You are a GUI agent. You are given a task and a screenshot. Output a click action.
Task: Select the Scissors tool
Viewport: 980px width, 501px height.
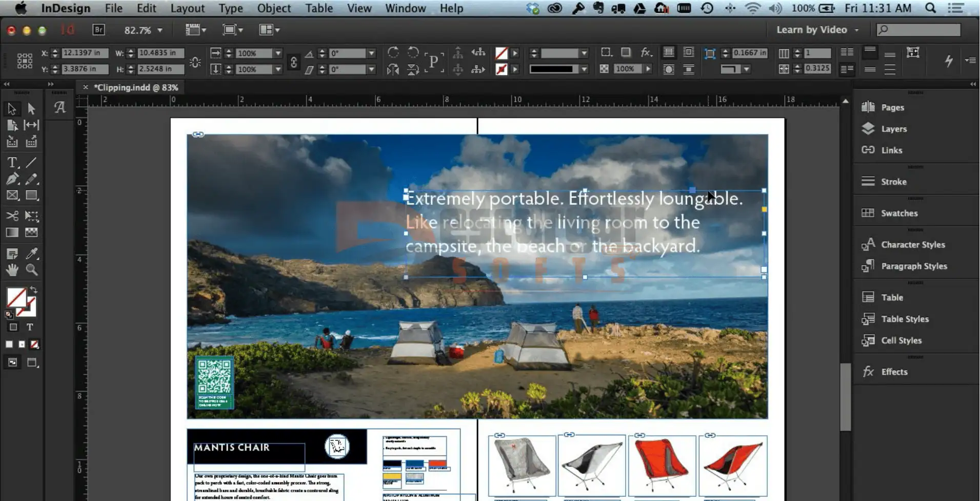click(x=12, y=216)
